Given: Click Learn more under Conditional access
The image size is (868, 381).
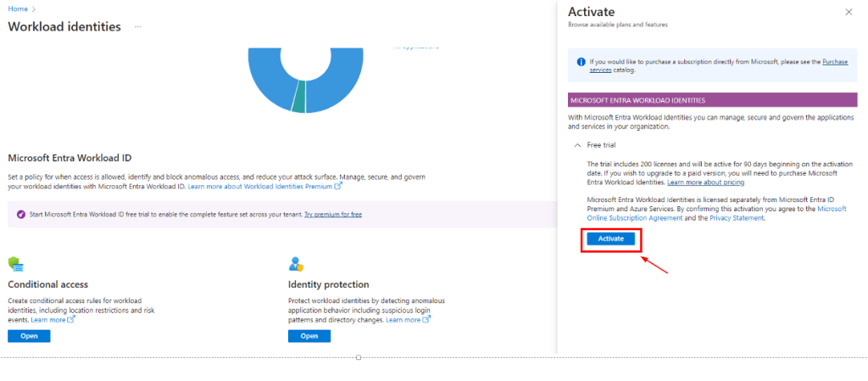Looking at the screenshot, I should point(51,320).
